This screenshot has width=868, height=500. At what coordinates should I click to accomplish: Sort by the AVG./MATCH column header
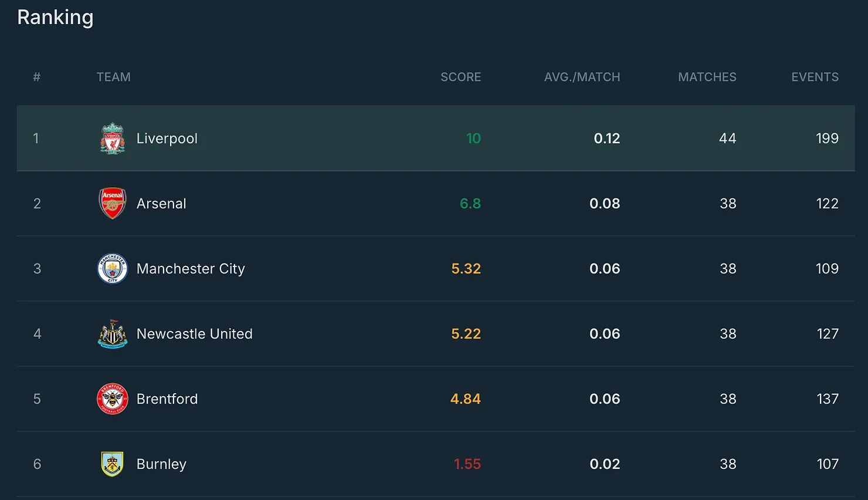pyautogui.click(x=582, y=77)
